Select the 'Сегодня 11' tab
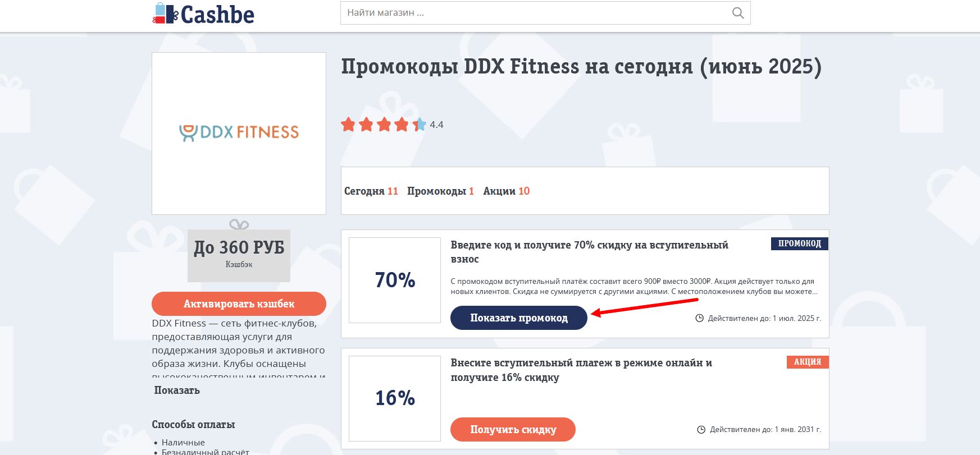 (x=371, y=191)
